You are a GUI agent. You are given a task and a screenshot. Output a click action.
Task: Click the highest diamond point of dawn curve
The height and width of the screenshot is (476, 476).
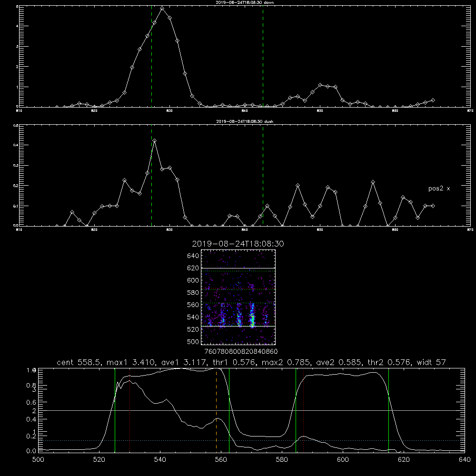point(162,9)
